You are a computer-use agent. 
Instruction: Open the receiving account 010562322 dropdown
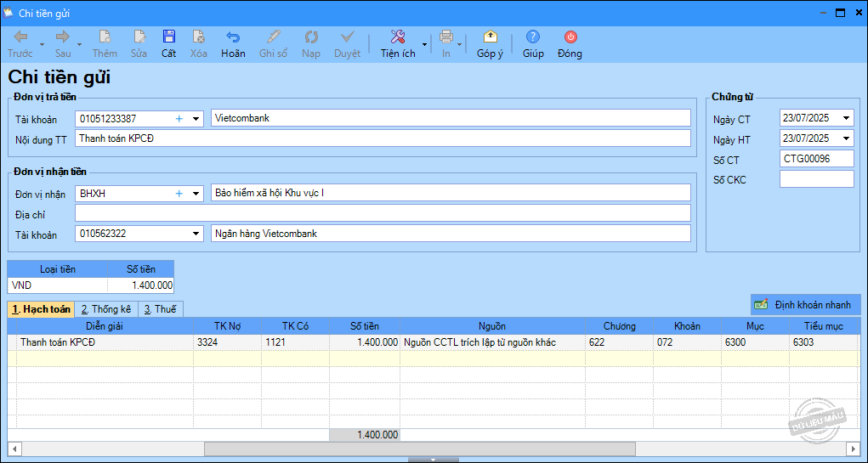[196, 234]
